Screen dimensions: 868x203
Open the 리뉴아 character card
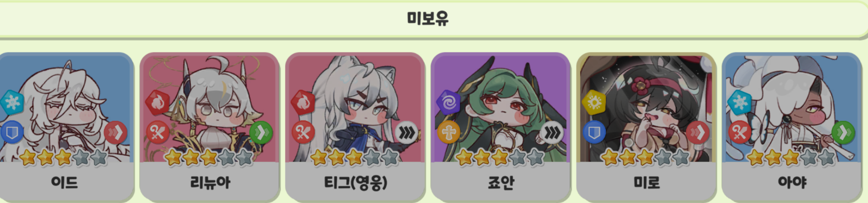click(x=210, y=126)
